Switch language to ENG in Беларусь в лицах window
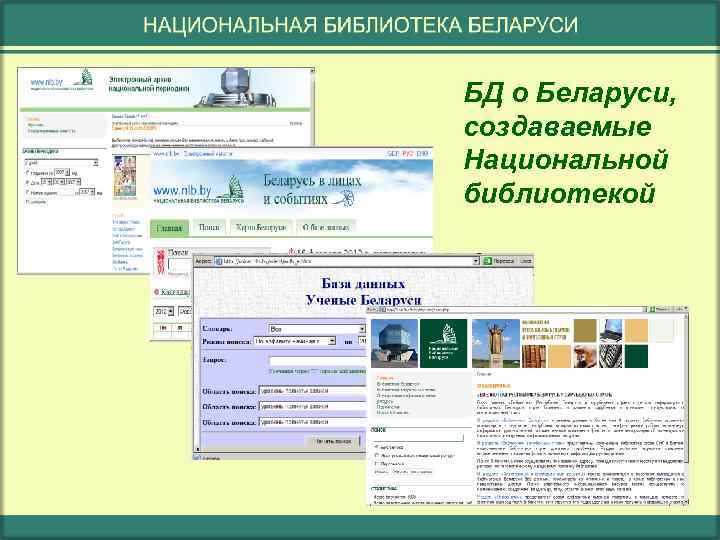Image resolution: width=720 pixels, height=540 pixels. pyautogui.click(x=422, y=154)
